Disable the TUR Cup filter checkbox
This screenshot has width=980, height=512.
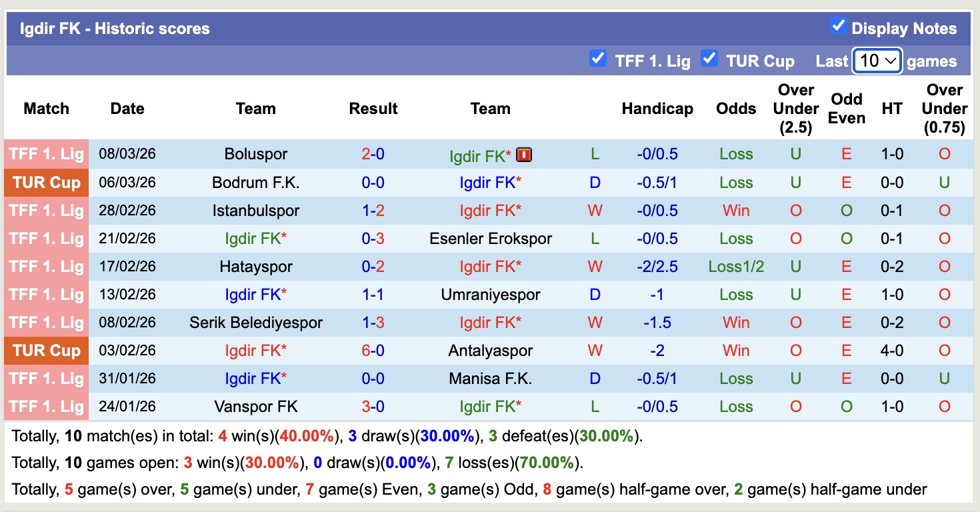[709, 59]
